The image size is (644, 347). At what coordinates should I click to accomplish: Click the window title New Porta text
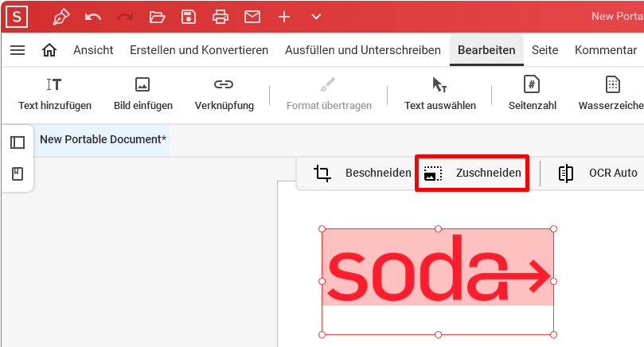[x=617, y=17]
